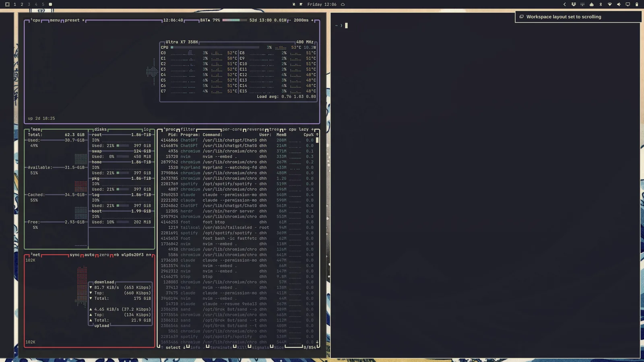Click the down arrow below the process scrollbar
644x362 pixels.
[x=317, y=342]
